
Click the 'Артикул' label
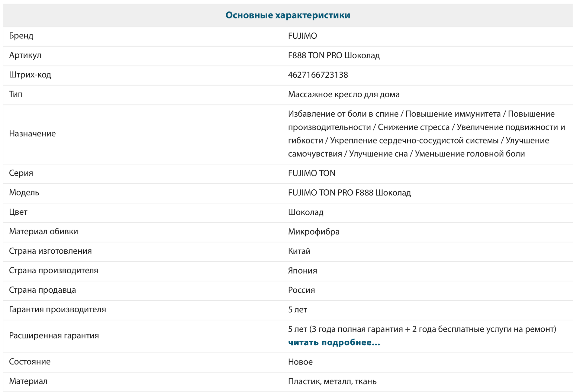coord(25,55)
